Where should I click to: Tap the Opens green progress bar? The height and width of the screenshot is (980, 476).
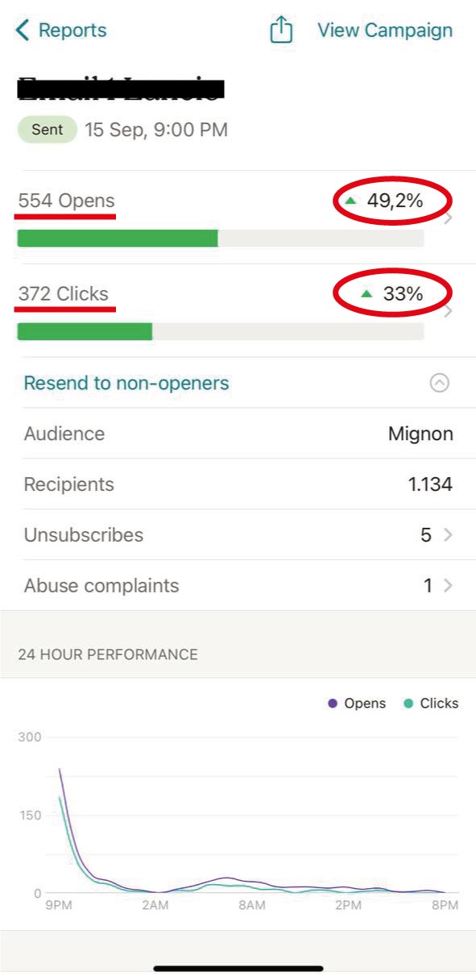[118, 239]
